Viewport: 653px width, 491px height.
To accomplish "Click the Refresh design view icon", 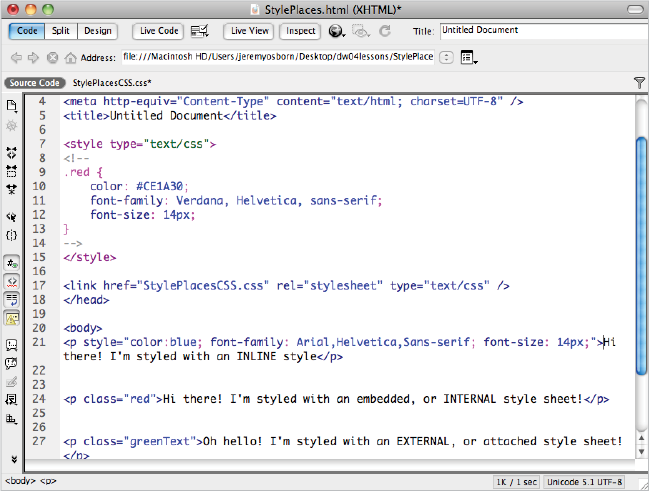I will 385,31.
